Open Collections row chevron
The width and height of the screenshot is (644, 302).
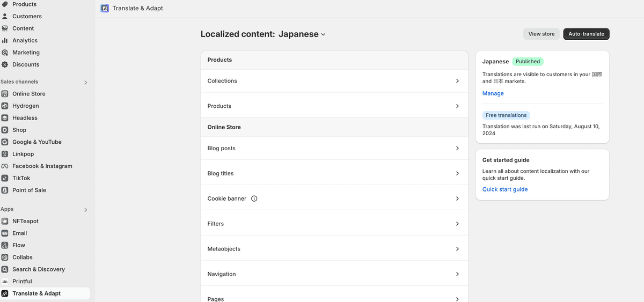[x=457, y=81]
